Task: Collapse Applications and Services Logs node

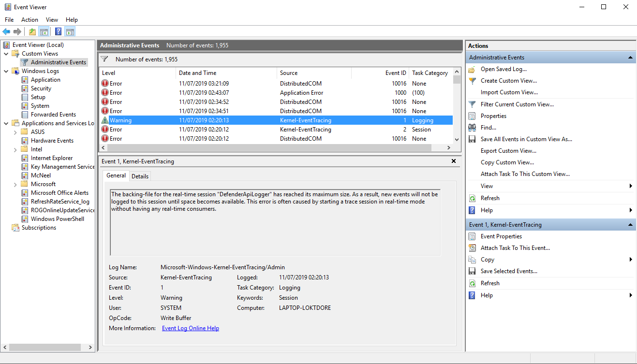Action: (x=6, y=123)
